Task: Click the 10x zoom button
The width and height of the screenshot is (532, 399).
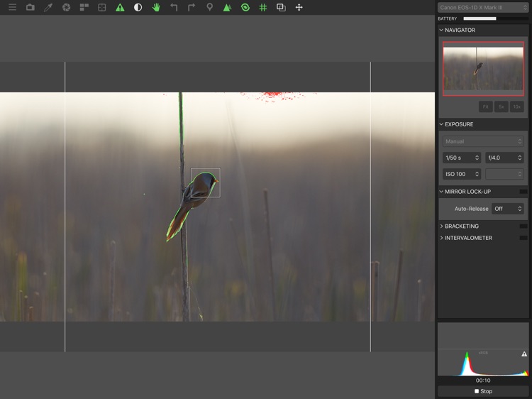Action: (x=516, y=106)
